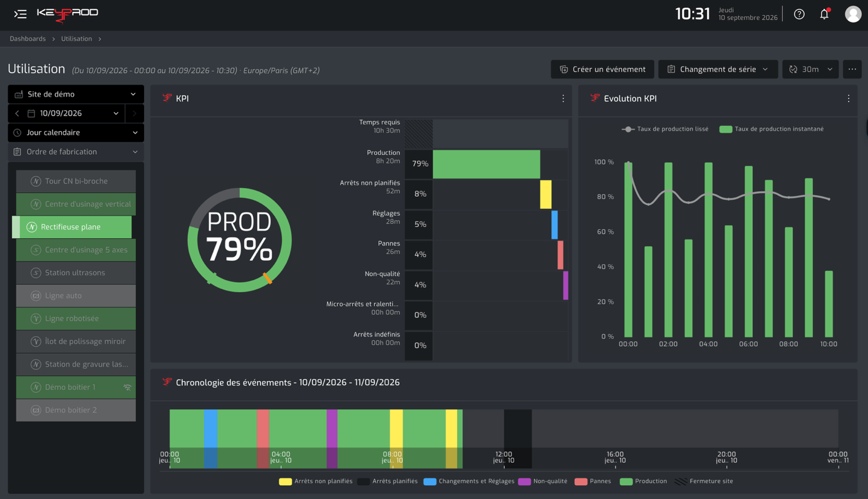The height and width of the screenshot is (499, 868).
Task: Click Créer un événement button
Action: coord(602,69)
